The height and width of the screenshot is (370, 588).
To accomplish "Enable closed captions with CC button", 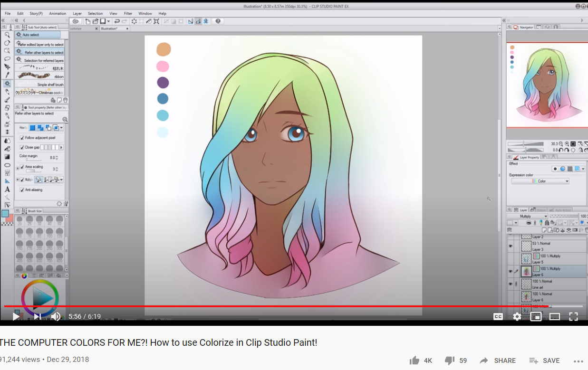I will click(498, 316).
